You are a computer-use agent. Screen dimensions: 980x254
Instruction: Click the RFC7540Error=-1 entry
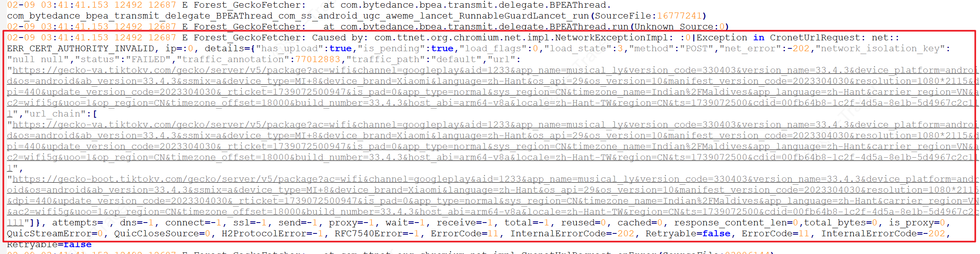pos(377,233)
